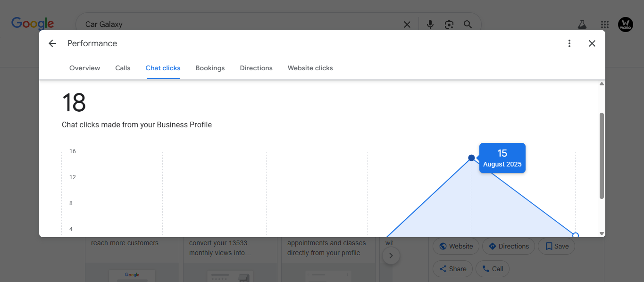
Task: Select the 15 August 2025 data point
Action: coord(471,158)
